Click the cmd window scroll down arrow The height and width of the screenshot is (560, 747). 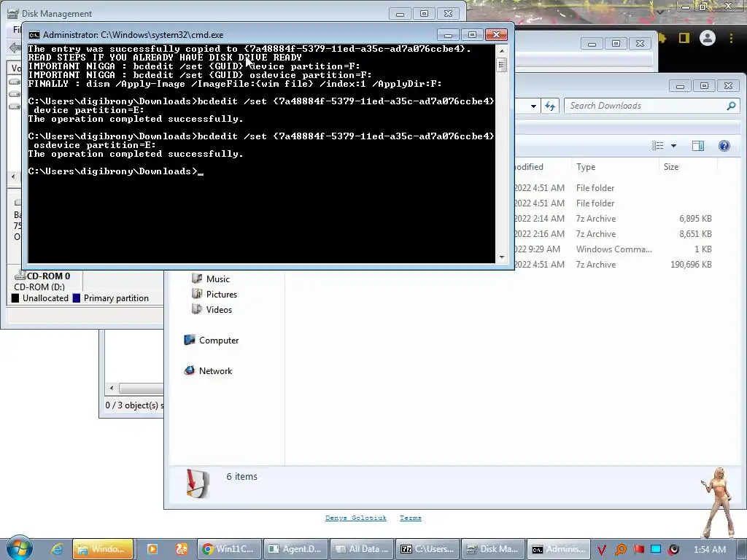tap(502, 257)
